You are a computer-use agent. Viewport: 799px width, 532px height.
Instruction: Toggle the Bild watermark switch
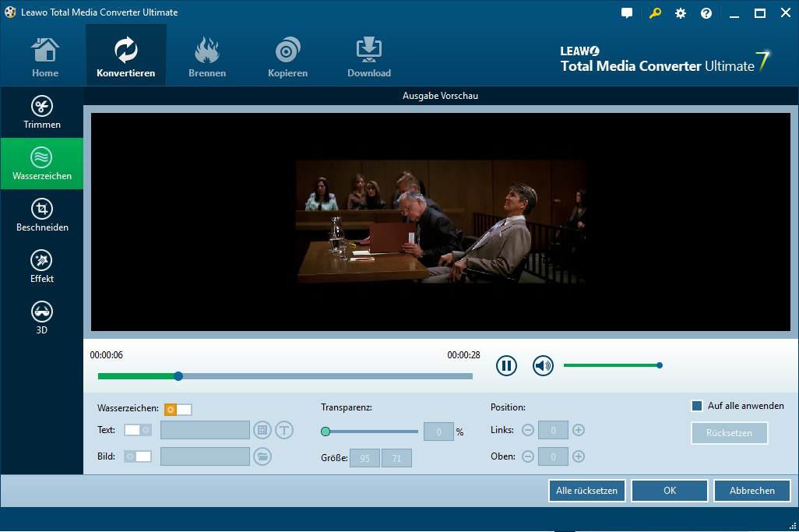(x=138, y=456)
